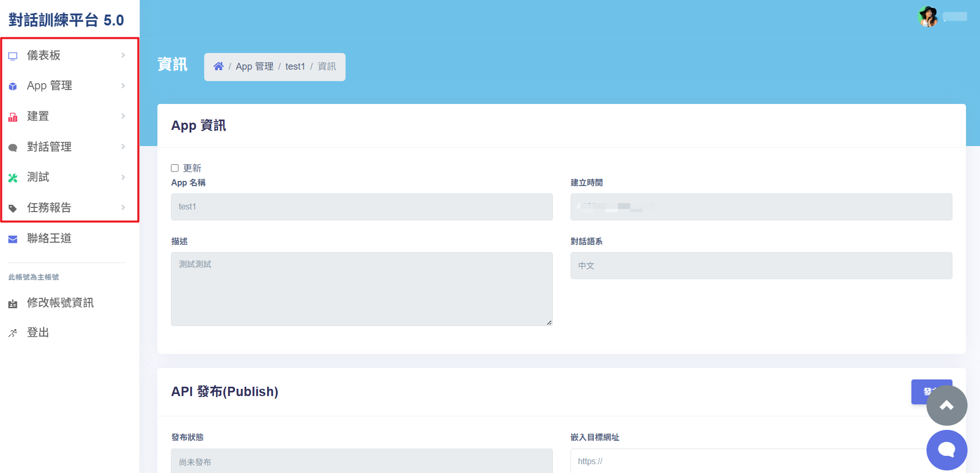The width and height of the screenshot is (980, 473).
Task: Click the home icon in breadcrumb
Action: [218, 67]
